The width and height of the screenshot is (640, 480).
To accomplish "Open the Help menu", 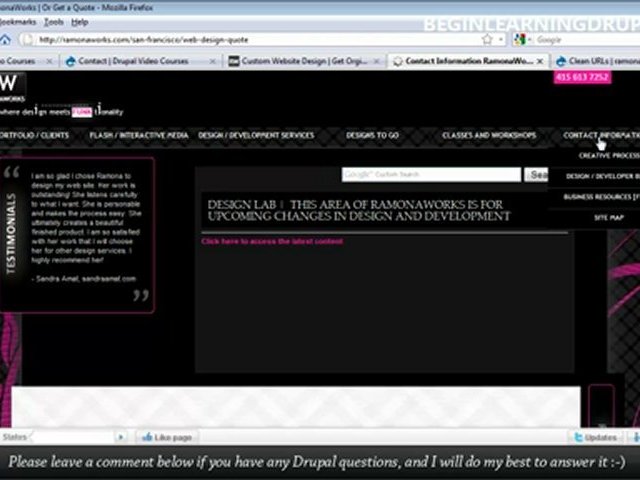I will click(80, 22).
